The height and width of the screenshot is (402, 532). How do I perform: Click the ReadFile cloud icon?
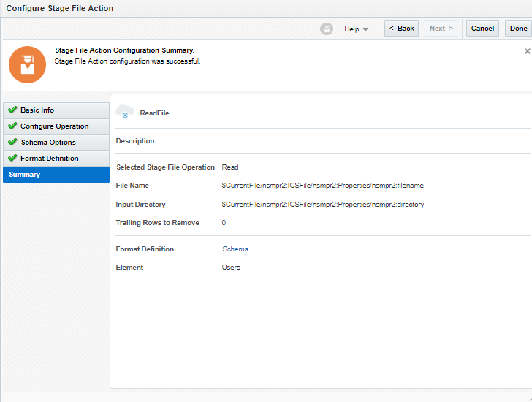[124, 111]
